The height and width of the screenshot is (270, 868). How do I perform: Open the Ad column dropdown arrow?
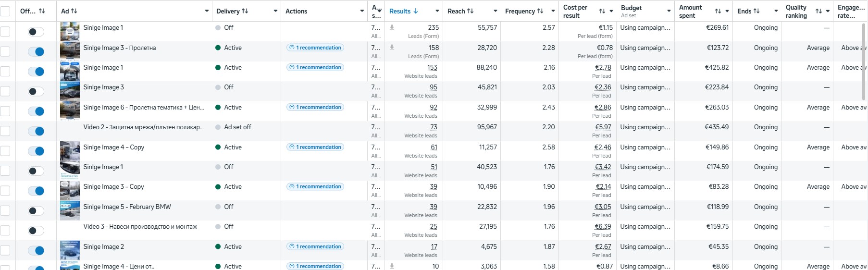tap(207, 11)
